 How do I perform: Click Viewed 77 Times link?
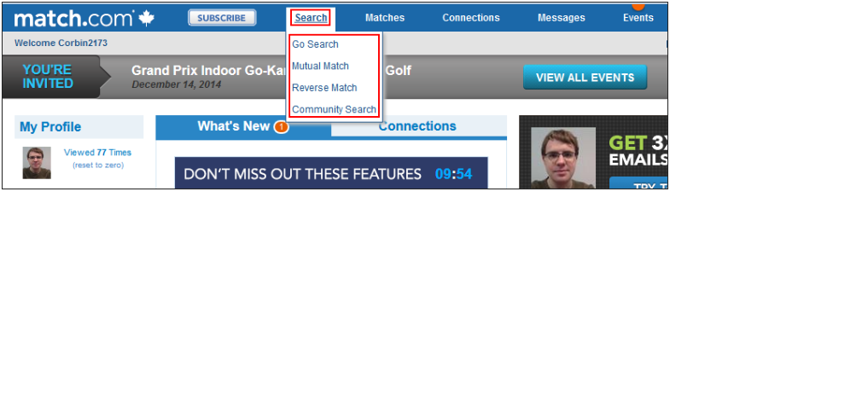click(97, 152)
